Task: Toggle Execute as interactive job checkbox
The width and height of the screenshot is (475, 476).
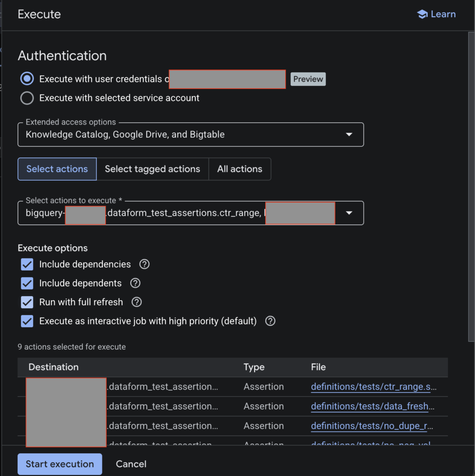Action: tap(27, 321)
